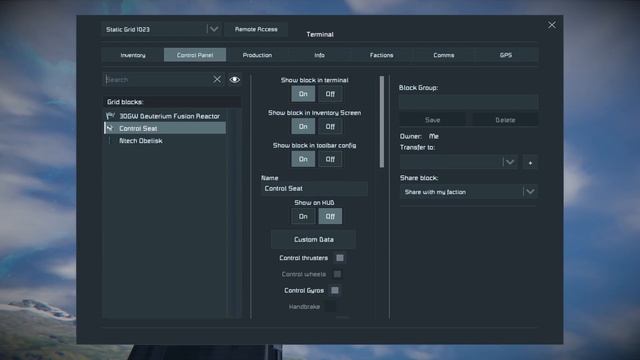Clear the search field with the X icon
This screenshot has height=360, width=640.
point(217,79)
